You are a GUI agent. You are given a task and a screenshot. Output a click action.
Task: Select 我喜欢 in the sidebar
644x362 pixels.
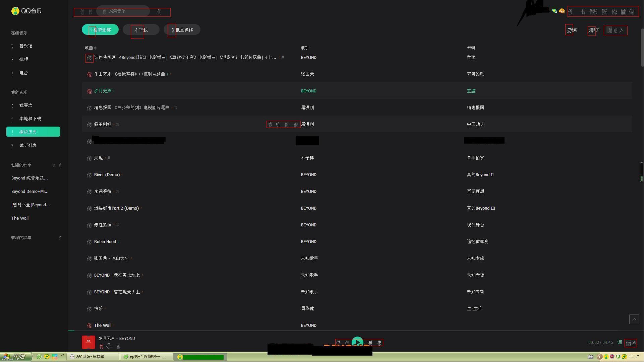pyautogui.click(x=26, y=105)
